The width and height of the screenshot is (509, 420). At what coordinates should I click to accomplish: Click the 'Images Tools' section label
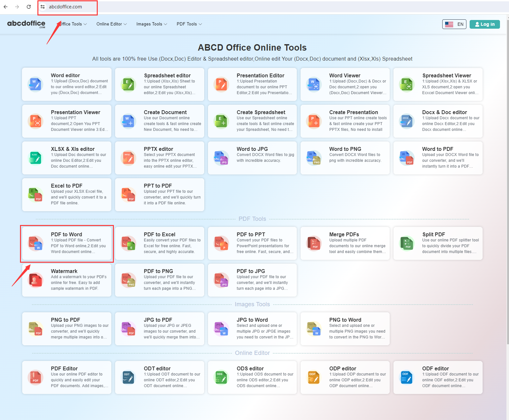(252, 304)
